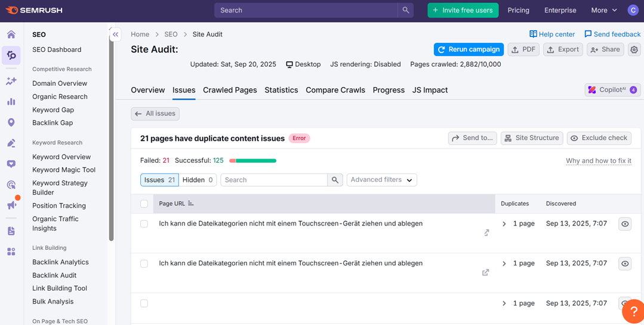Open Copilot AI panel

click(612, 90)
